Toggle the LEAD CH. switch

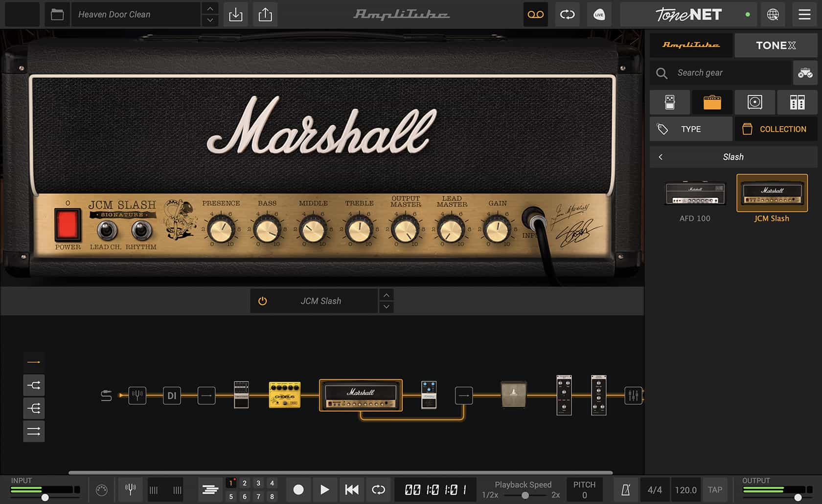click(106, 230)
